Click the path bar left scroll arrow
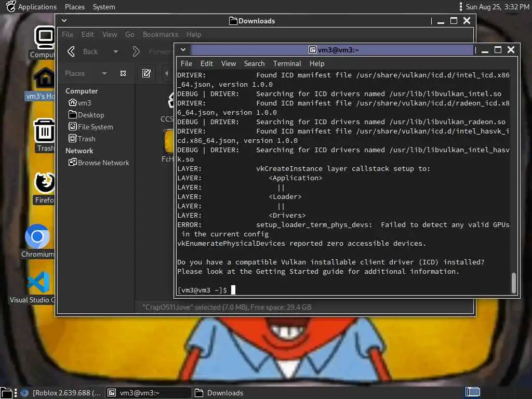 click(x=167, y=73)
